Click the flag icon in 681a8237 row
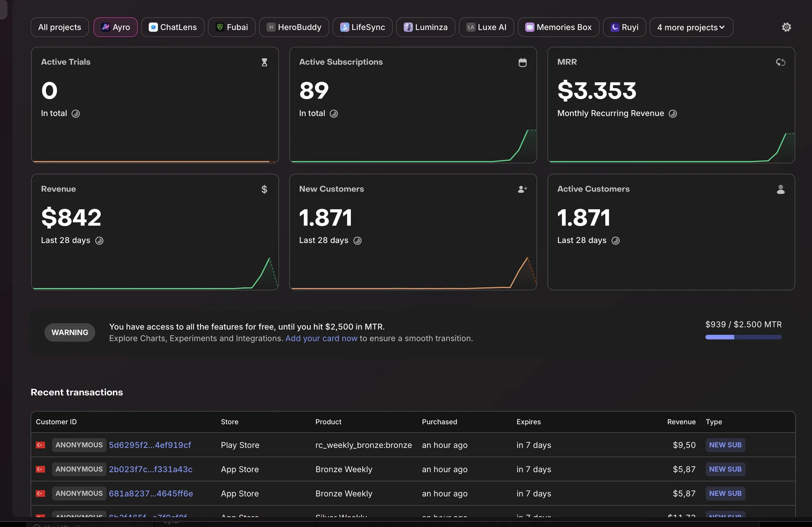This screenshot has height=527, width=812. (41, 494)
